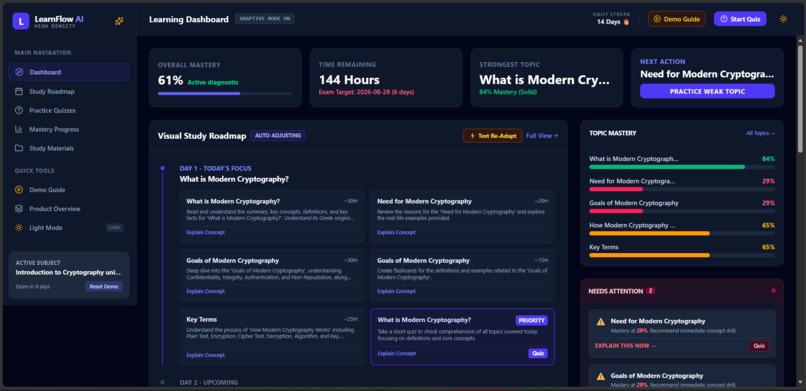806x391 pixels.
Task: Click the Needs Attention count badge 2
Action: click(x=650, y=291)
